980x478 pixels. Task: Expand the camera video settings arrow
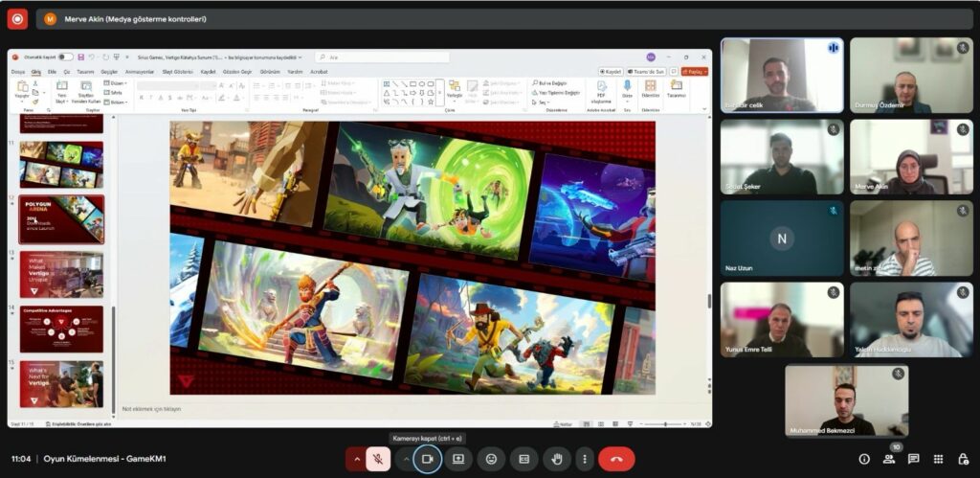pyautogui.click(x=406, y=459)
